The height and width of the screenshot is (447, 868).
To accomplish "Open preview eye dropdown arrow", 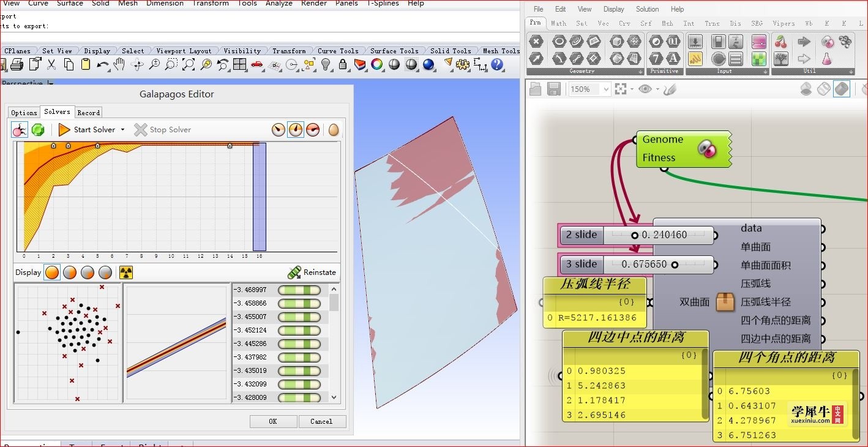I will 657,89.
